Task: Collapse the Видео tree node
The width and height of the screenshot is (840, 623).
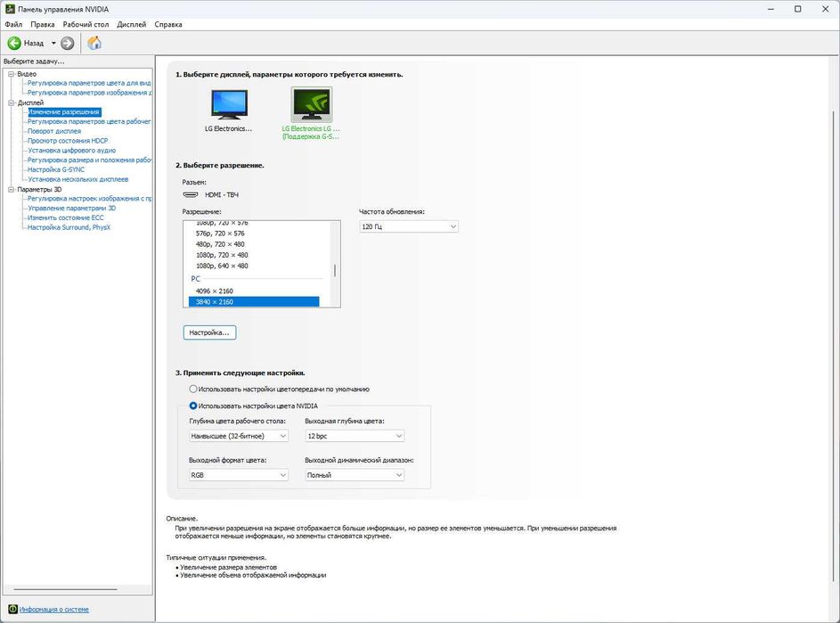Action: tap(12, 74)
